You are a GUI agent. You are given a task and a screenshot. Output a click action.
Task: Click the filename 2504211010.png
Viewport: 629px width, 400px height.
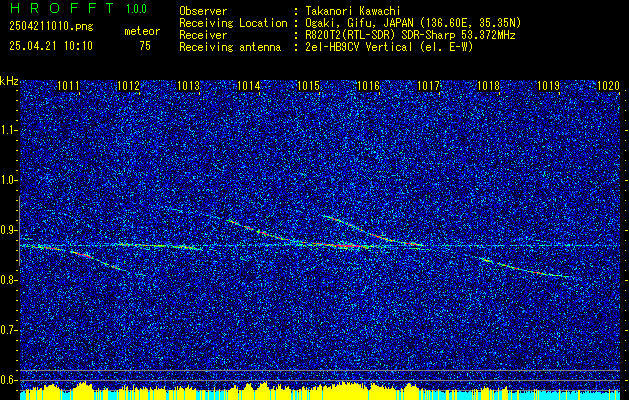pyautogui.click(x=51, y=27)
